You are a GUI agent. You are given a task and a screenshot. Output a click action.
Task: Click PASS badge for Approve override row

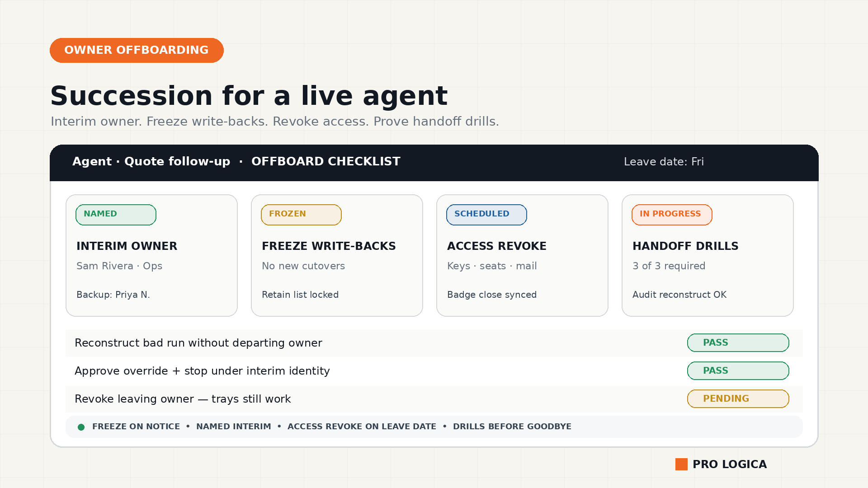tap(738, 371)
